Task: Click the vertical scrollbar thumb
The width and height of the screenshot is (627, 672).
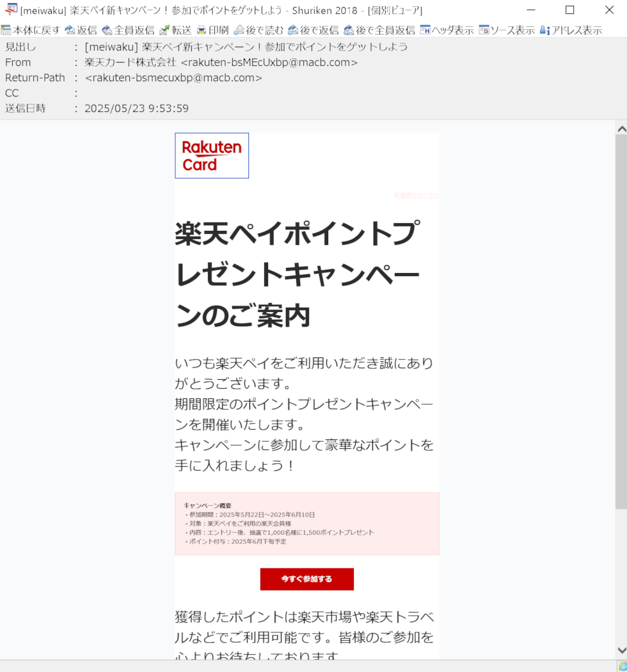Action: (621, 322)
